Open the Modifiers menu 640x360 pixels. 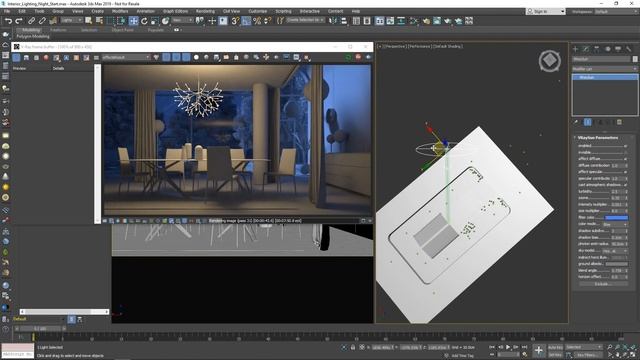tap(120, 11)
